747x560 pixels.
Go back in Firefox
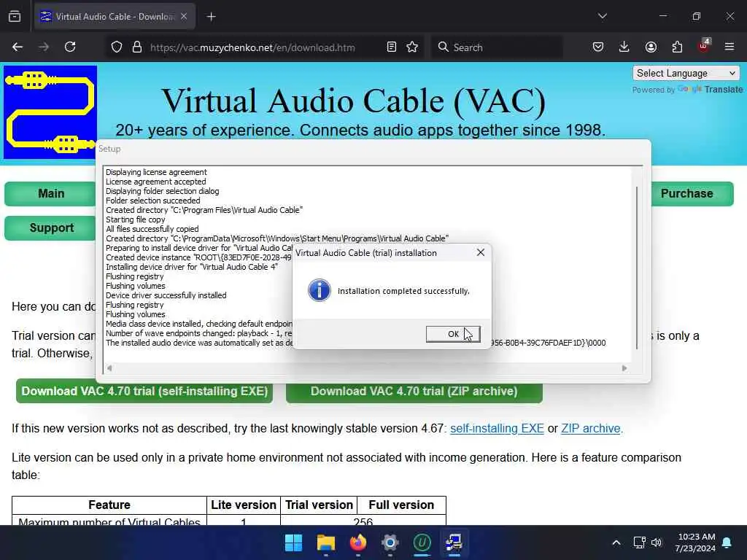[18, 47]
